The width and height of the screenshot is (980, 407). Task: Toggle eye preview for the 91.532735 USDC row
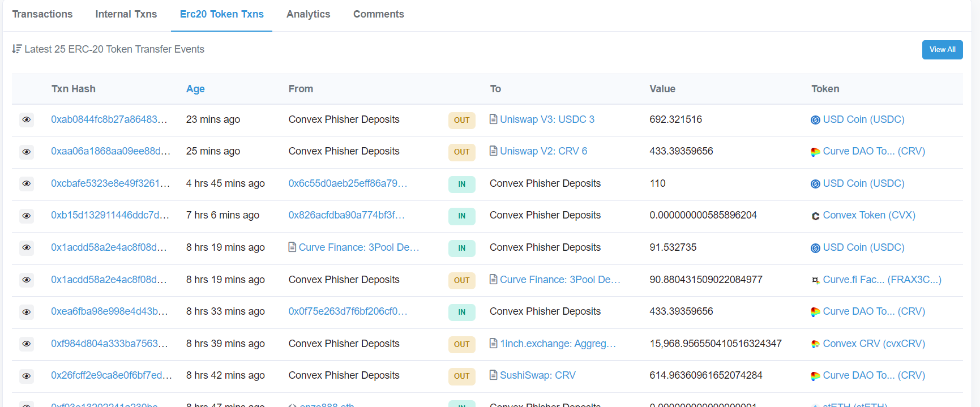[x=27, y=248]
